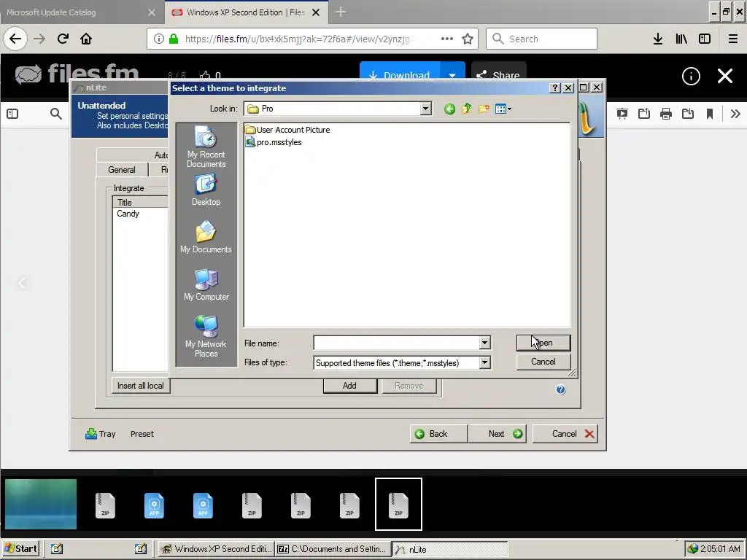Open the browser Downloads panel
The image size is (747, 560).
point(658,39)
